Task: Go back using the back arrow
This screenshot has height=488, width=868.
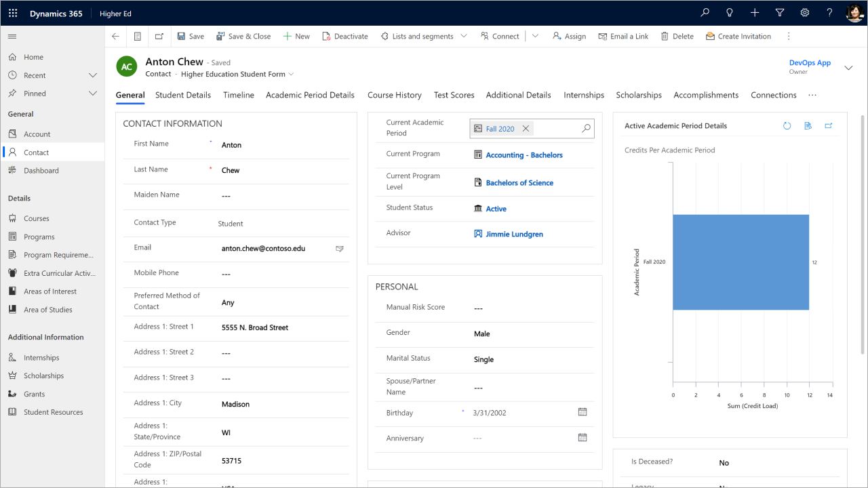Action: 115,37
